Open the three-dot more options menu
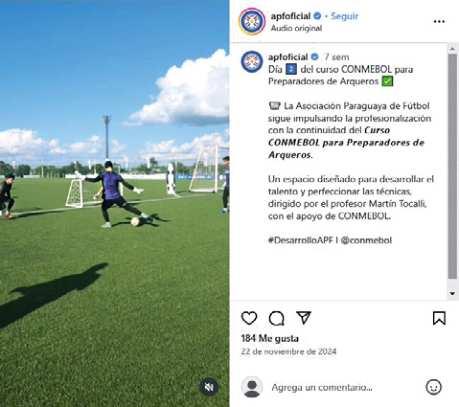The width and height of the screenshot is (459, 407). coord(439,22)
